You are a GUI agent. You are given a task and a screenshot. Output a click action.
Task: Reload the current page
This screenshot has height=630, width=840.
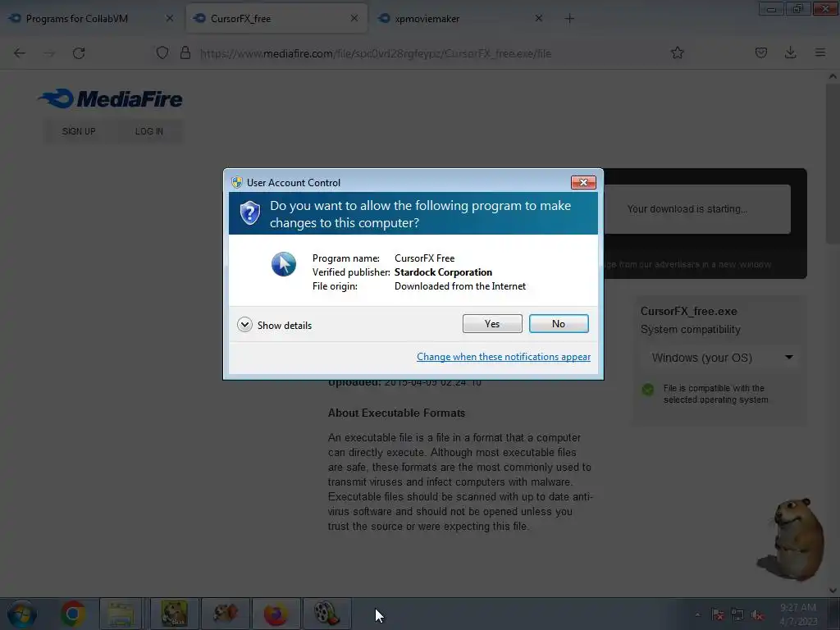79,53
